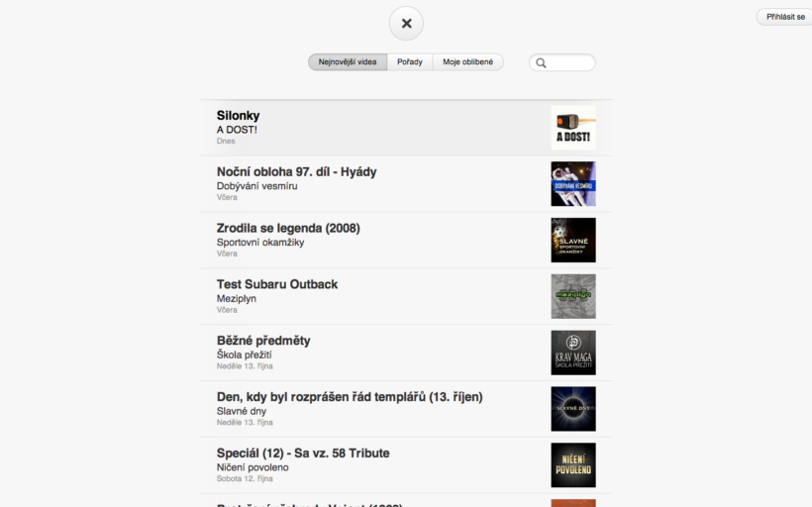Click the round X close icon
This screenshot has height=507, width=812.
pyautogui.click(x=406, y=24)
